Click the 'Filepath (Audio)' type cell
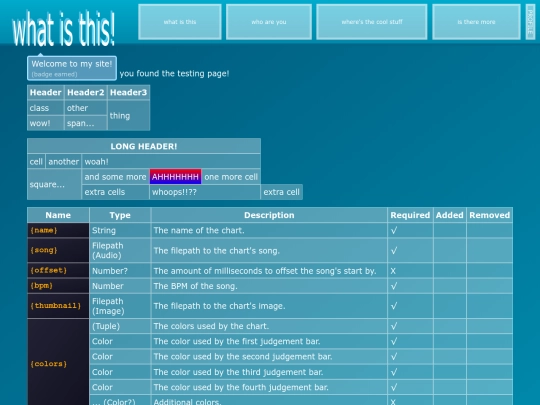 pyautogui.click(x=120, y=250)
